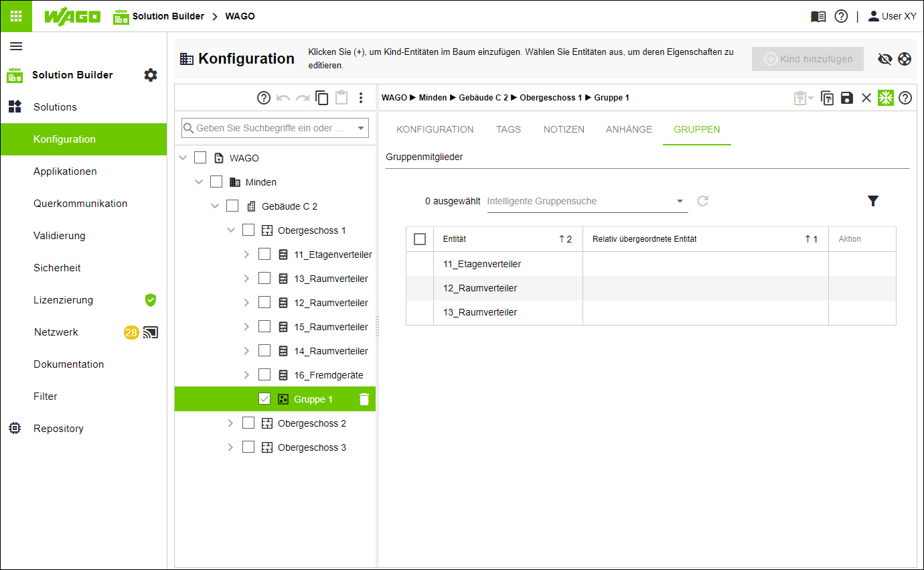Paste entities using tree clipboard icon
This screenshot has width=924, height=570.
tap(341, 98)
